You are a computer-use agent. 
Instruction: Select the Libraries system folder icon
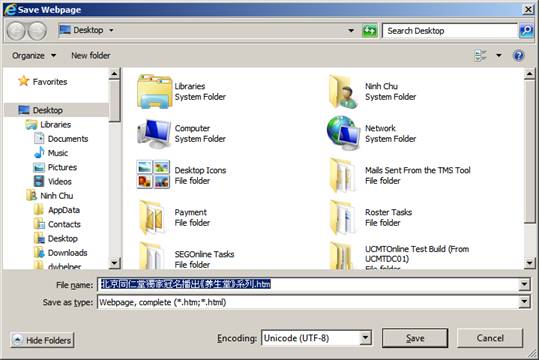[x=154, y=91]
